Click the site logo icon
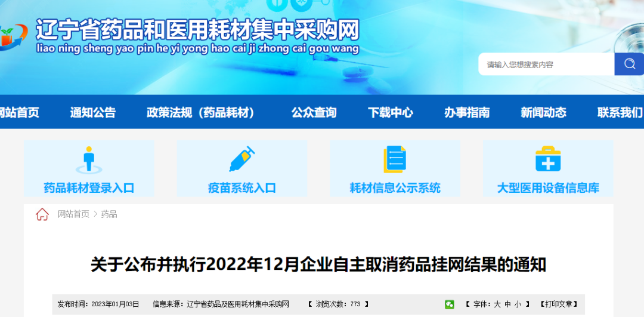Screen dimensions: 644x317 [x=13, y=37]
